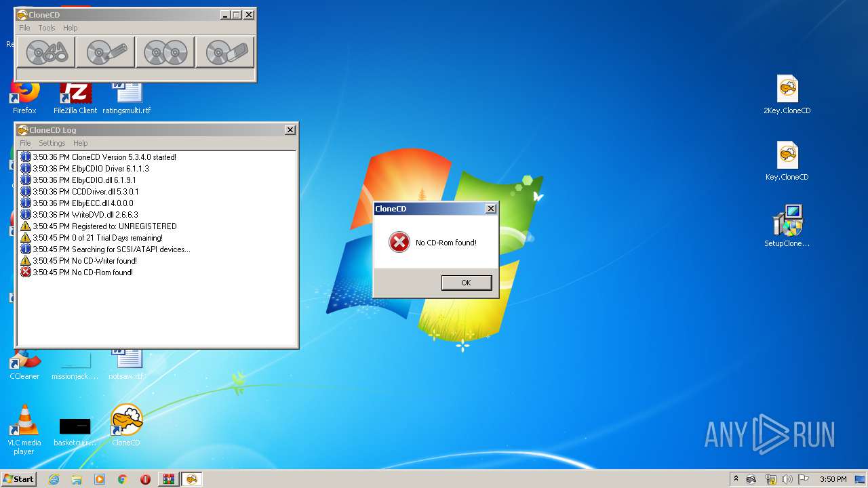The height and width of the screenshot is (488, 868).
Task: Select log line 'Registered to: UNREGISTERED'
Action: point(98,226)
